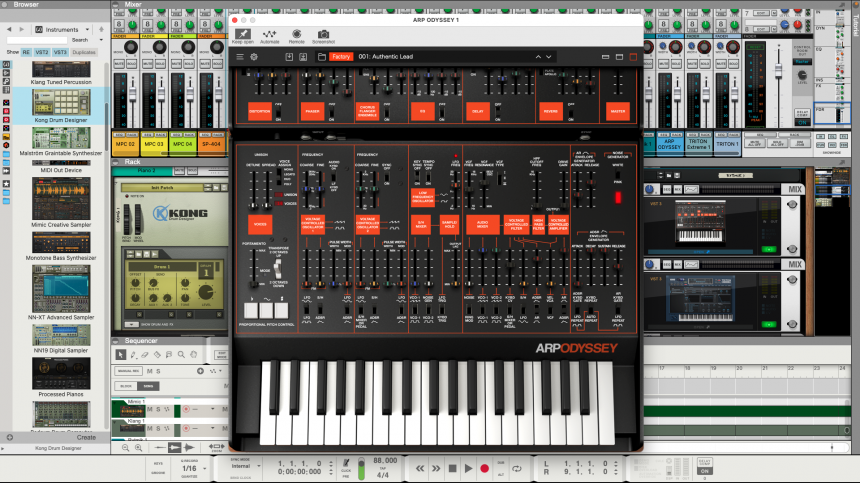Select Malström Graintable Synthesizer in Browser
The height and width of the screenshot is (483, 860).
61,141
